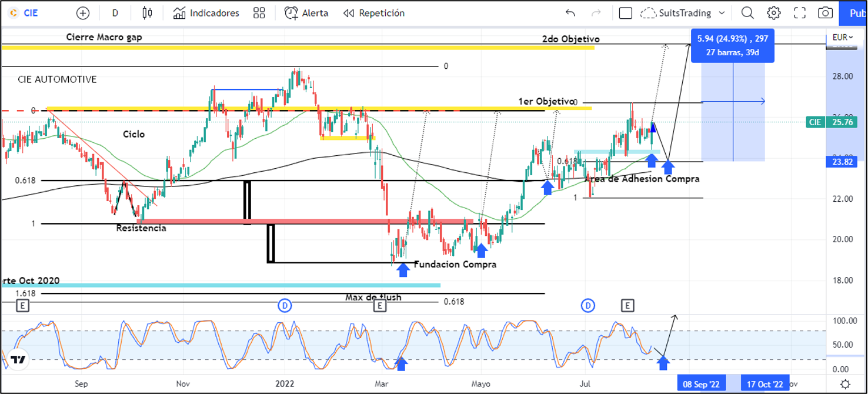Screen dimensions: 868x394
Task: Click the redo arrow icon
Action: pos(596,13)
